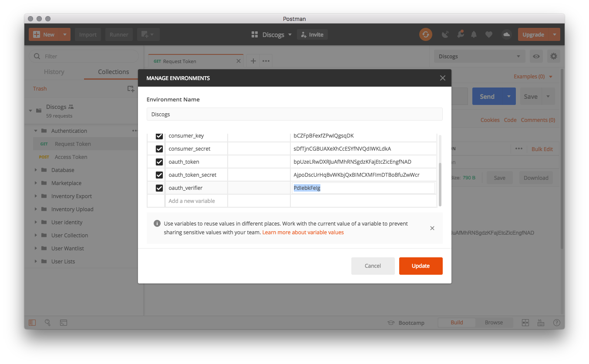Switch to the Collections tab

pyautogui.click(x=114, y=72)
